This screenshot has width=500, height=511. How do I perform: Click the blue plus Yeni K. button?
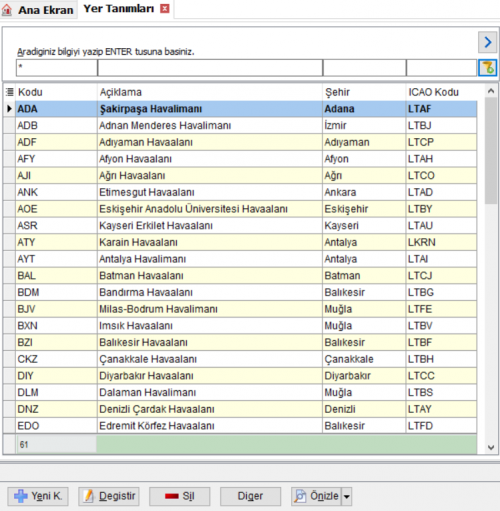click(38, 496)
